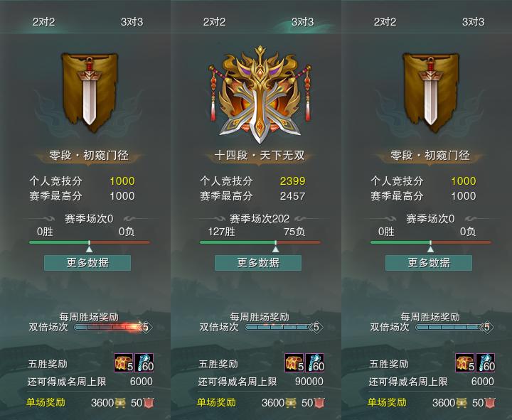Click the blue axe reward icon in middle panel
Screen dimensions: 512x420
coord(315,363)
